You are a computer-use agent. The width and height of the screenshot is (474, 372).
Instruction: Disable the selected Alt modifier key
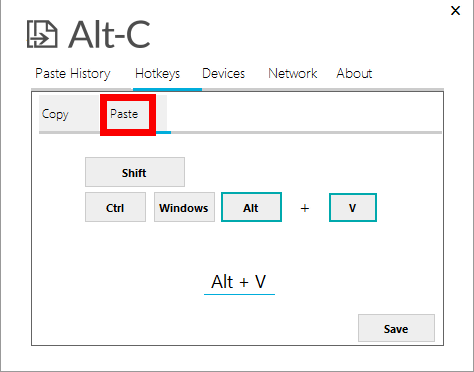coord(251,207)
